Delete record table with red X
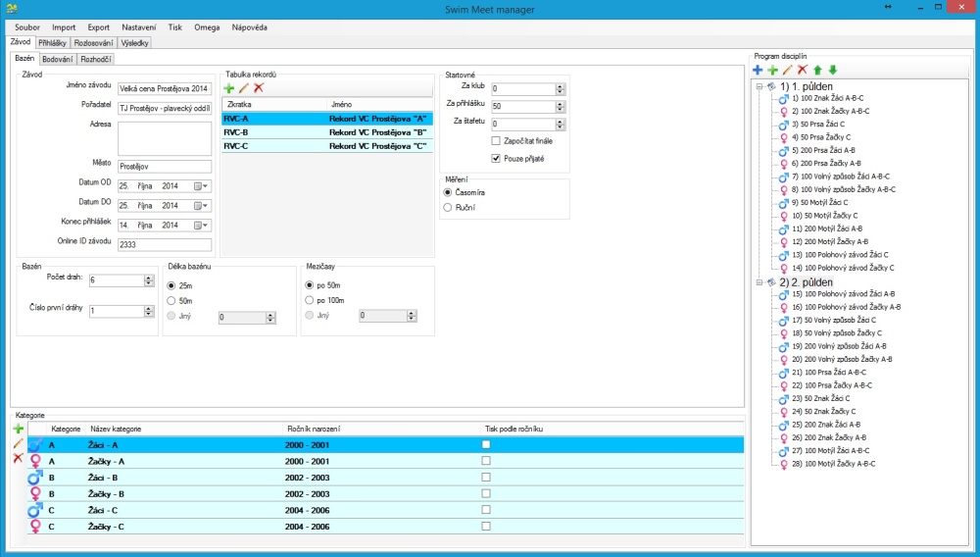Viewport: 980px width, 557px height. click(x=259, y=88)
